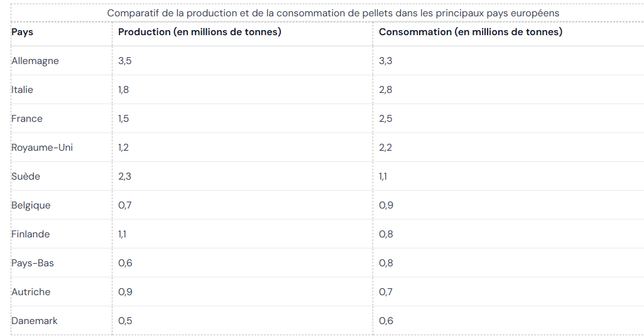This screenshot has width=644, height=336.
Task: Click the "Royaume-Uni" row label
Action: click(x=42, y=148)
